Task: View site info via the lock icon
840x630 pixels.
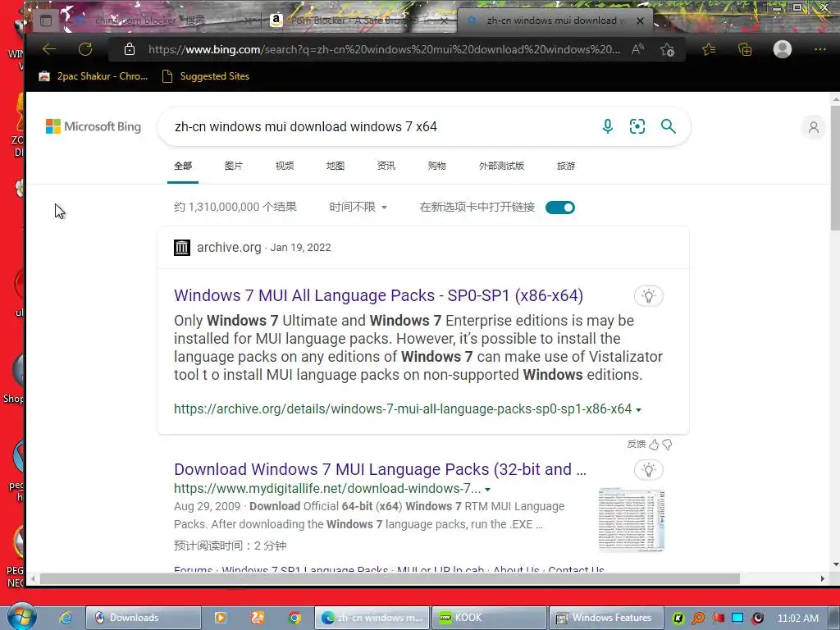Action: [x=130, y=49]
